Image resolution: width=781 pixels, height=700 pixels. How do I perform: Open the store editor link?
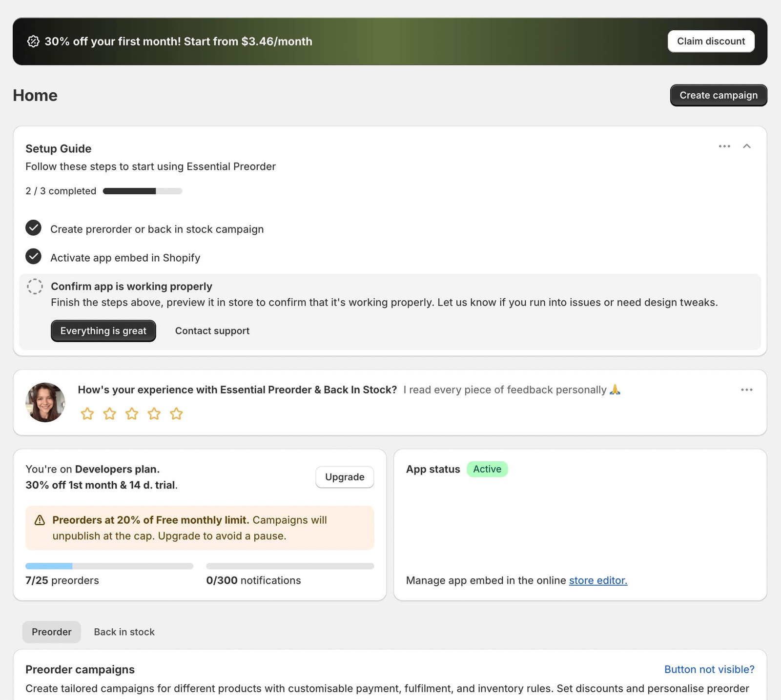point(598,580)
